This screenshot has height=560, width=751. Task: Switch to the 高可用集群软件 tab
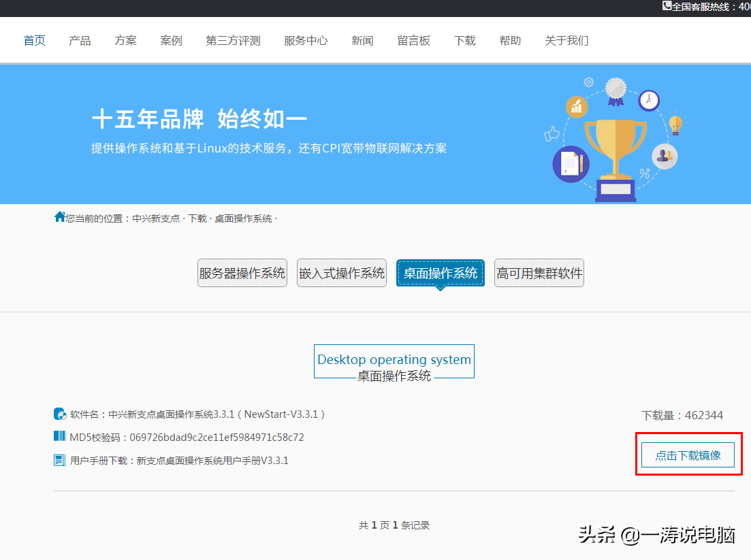539,273
